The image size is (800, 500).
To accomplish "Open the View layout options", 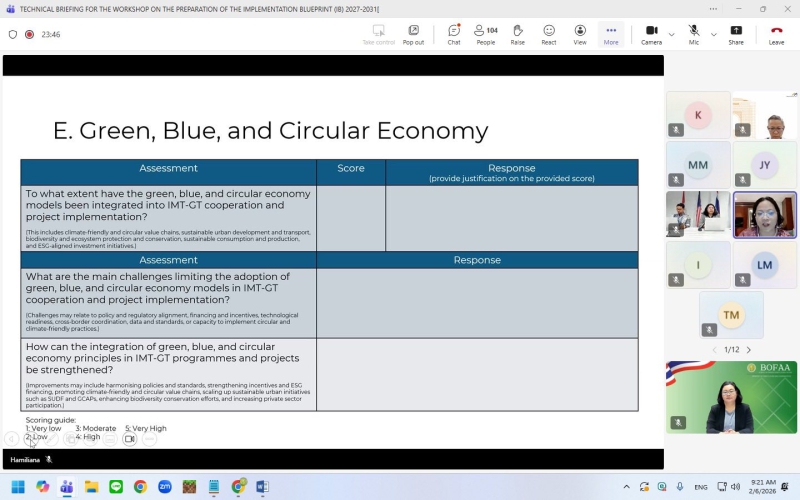I will pos(580,35).
